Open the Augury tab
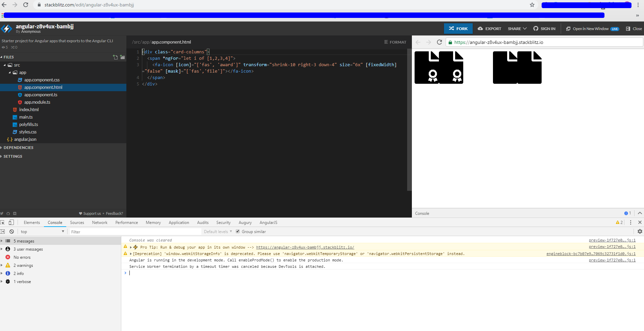Viewport: 644px width, 331px height. tap(245, 222)
